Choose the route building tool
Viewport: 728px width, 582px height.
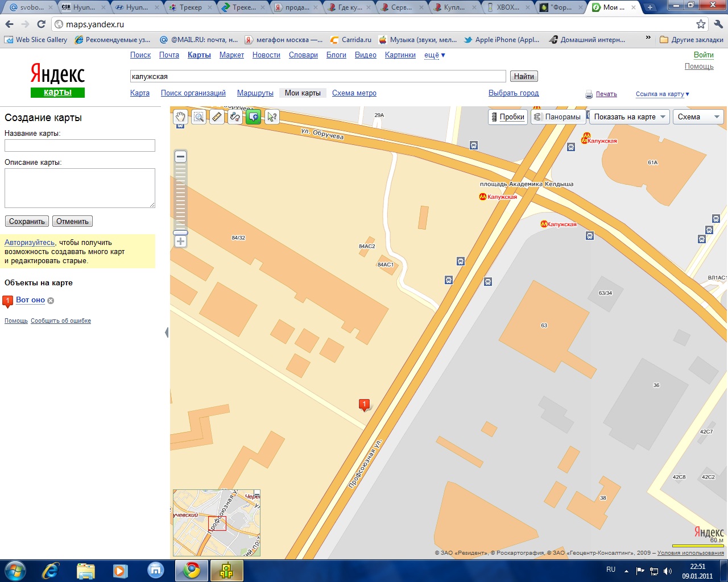[235, 117]
